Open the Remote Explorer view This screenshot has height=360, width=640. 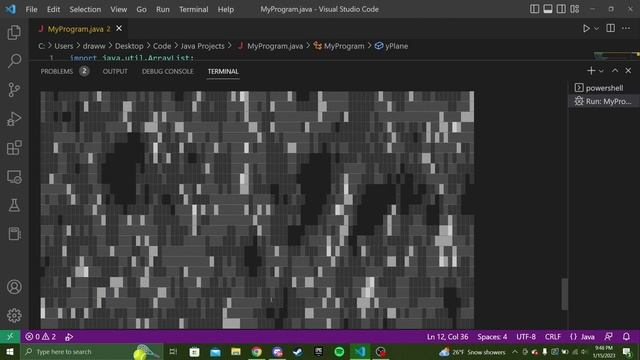14,177
